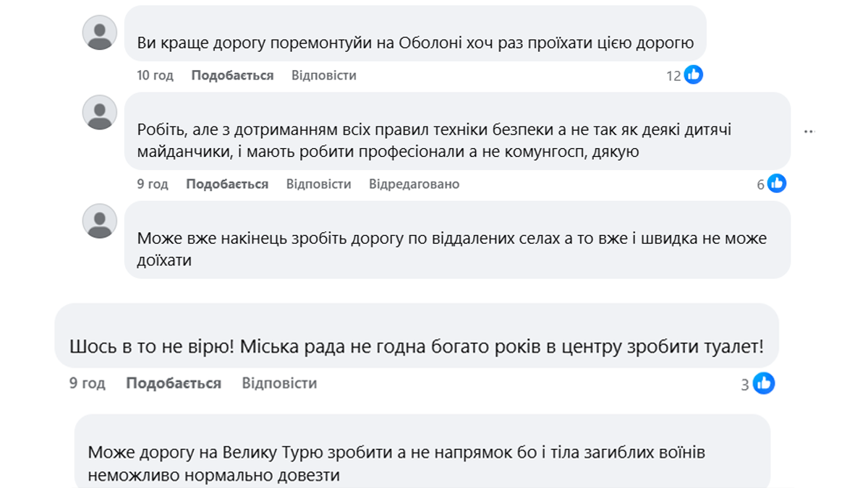The height and width of the screenshot is (488, 868).
Task: Open the avatar beside the віддалених селах comment
Action: [x=100, y=221]
